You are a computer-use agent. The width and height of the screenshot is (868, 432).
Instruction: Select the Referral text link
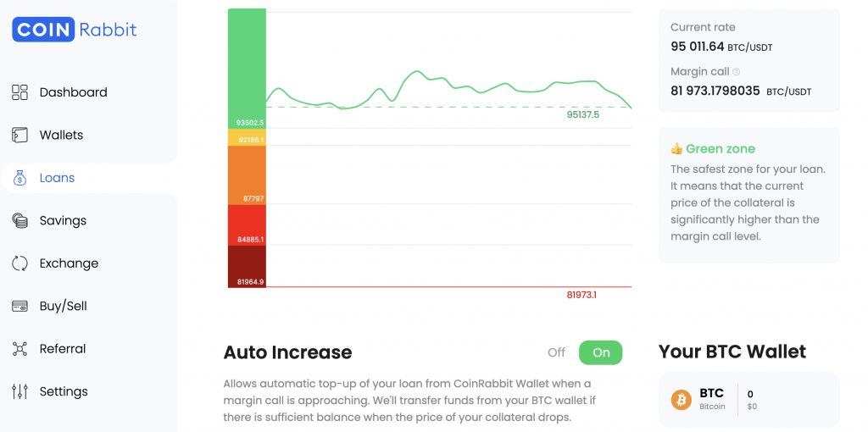(63, 349)
